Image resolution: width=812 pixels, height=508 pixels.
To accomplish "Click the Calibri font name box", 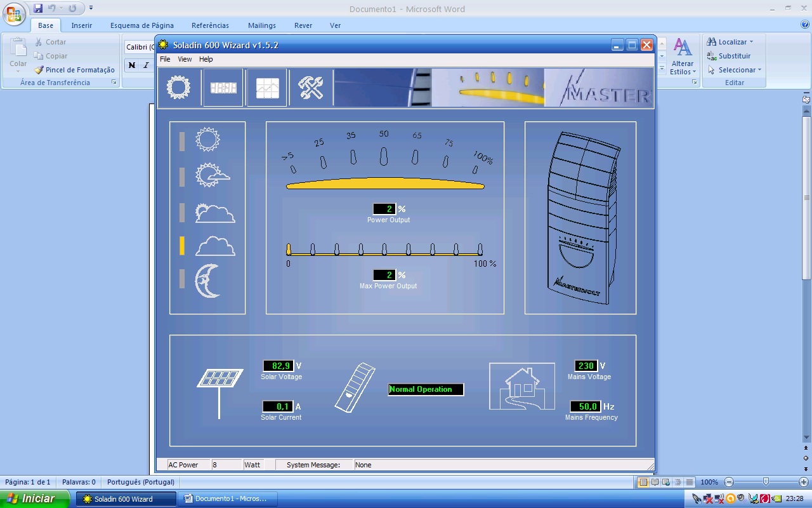I will click(140, 47).
